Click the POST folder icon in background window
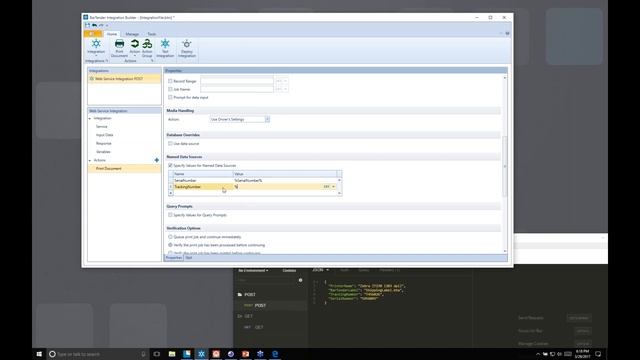 point(240,294)
